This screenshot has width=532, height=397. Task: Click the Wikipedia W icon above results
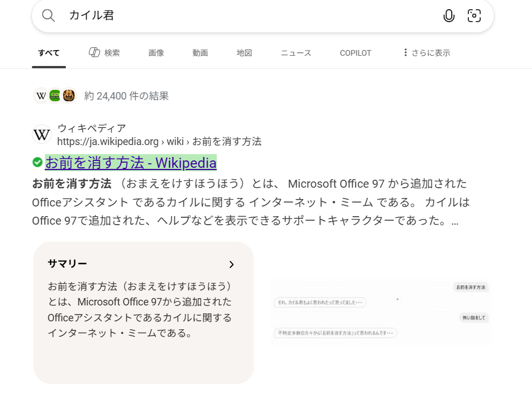point(41,96)
